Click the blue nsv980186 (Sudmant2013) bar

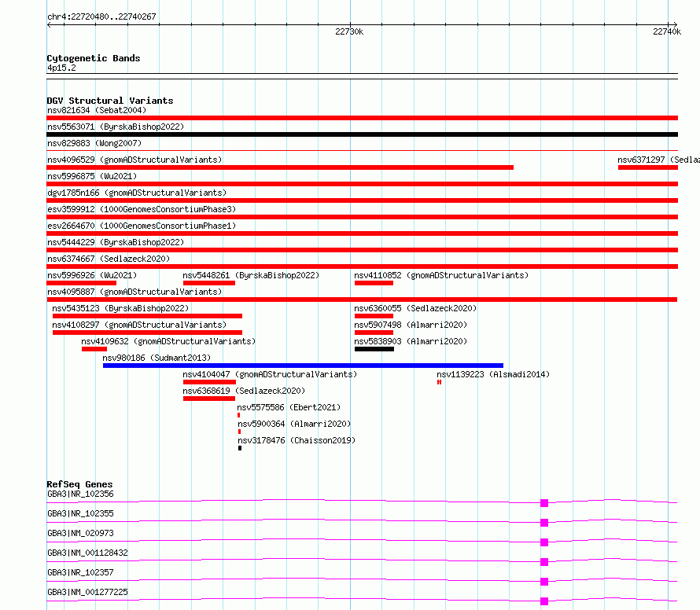tap(303, 366)
